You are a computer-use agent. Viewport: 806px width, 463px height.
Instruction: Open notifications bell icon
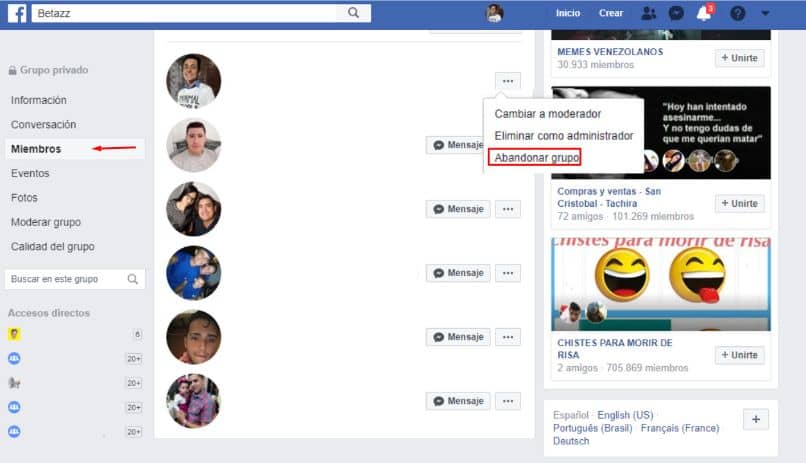(704, 13)
